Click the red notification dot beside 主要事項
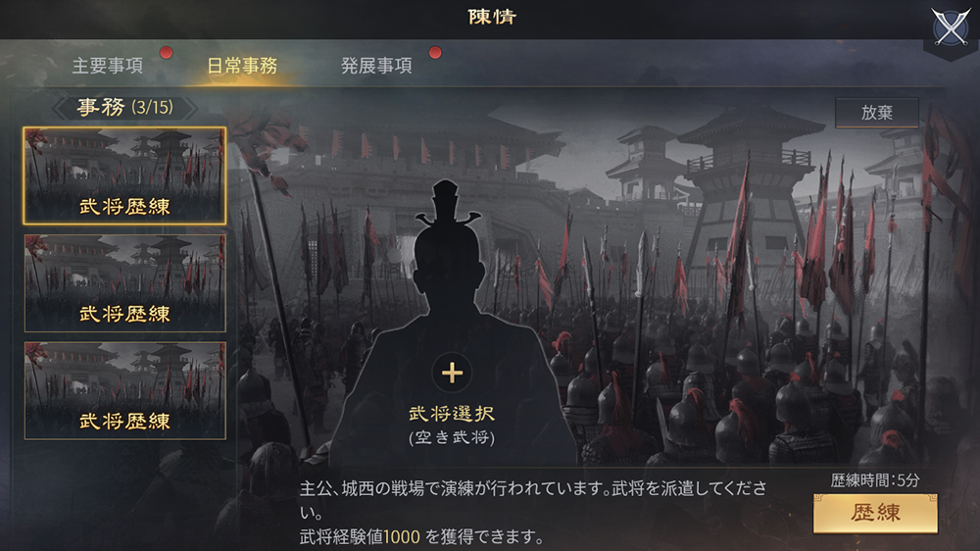Screen dimensions: 980x551 [166, 53]
